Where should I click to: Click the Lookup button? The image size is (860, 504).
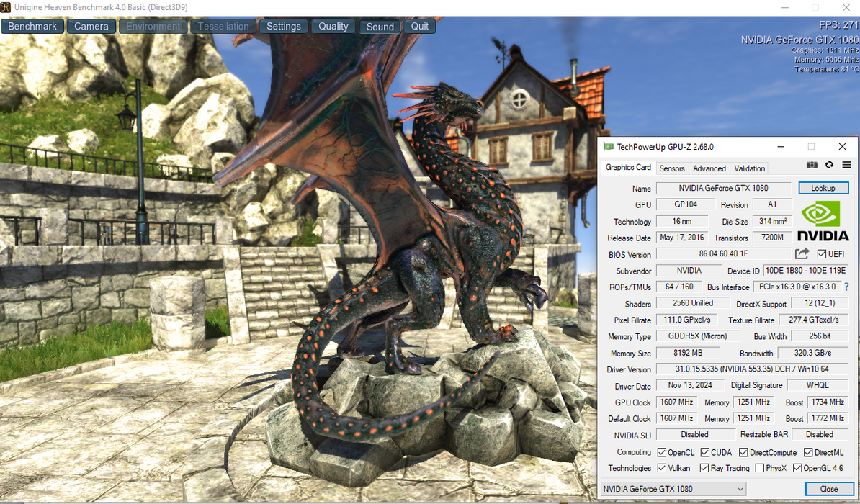tap(823, 188)
